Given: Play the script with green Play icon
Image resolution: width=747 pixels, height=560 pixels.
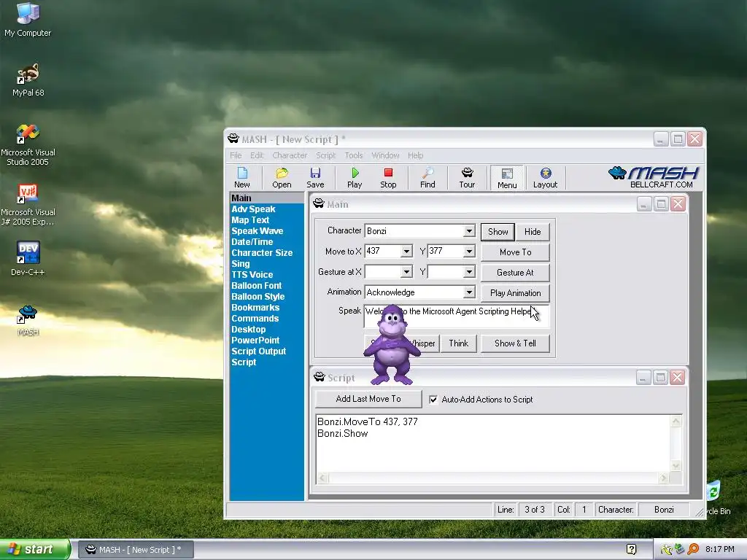Looking at the screenshot, I should (355, 178).
